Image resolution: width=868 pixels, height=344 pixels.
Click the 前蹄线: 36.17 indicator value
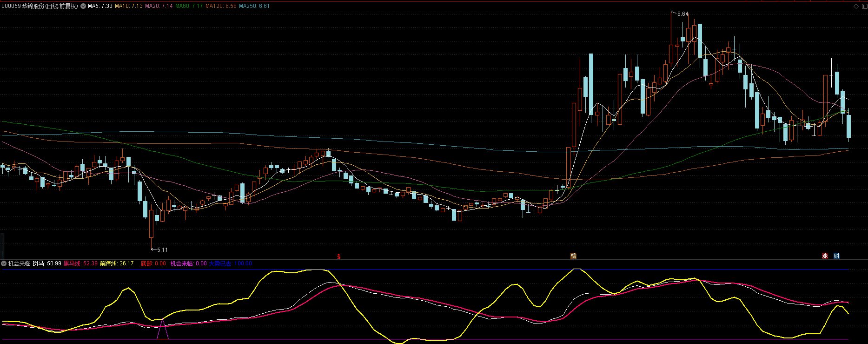(117, 263)
